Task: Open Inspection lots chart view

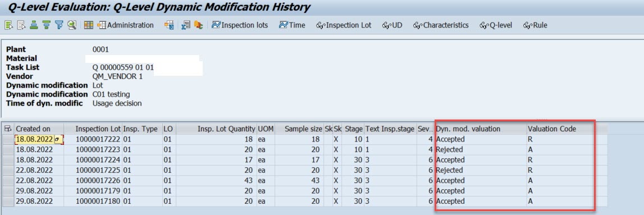Action: click(240, 25)
